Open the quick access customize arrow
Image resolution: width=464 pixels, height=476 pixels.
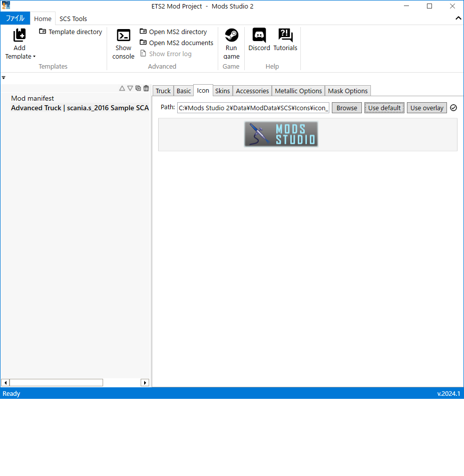click(4, 78)
